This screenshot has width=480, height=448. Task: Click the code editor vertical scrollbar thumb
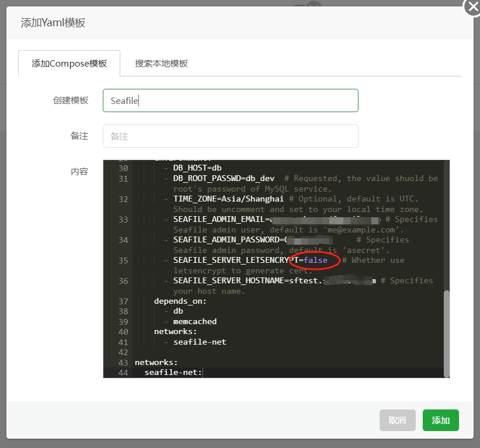coord(447,334)
